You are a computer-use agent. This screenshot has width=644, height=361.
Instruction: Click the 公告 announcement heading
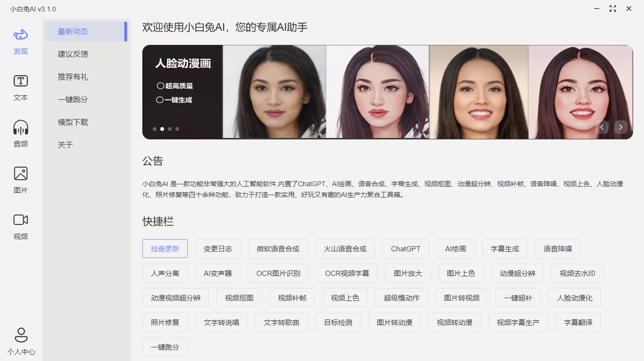(x=153, y=161)
